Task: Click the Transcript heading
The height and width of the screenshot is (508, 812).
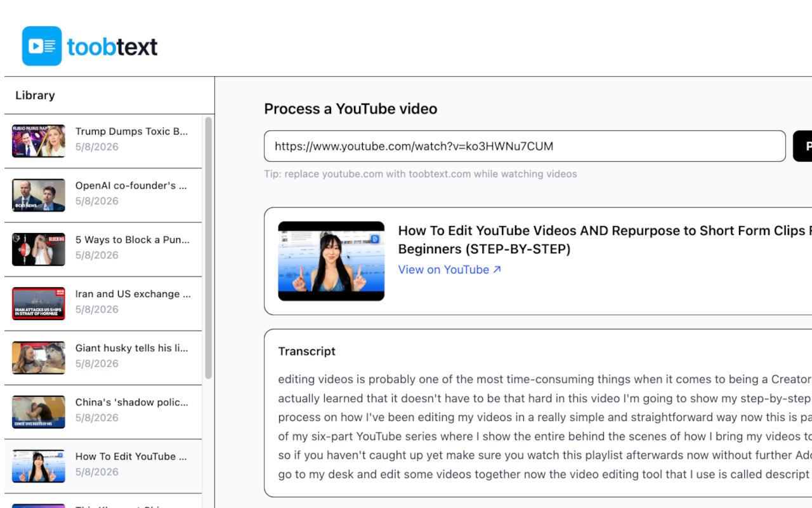Action: [307, 351]
